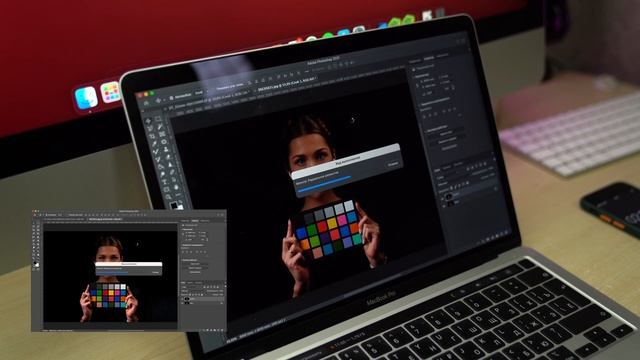
Task: Select the Brush tool on laptop toolbar
Action: pos(156,151)
